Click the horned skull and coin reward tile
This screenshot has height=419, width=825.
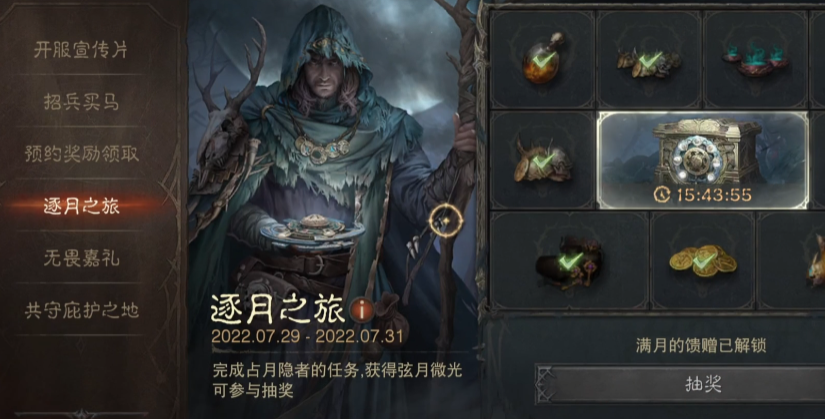[x=542, y=160]
